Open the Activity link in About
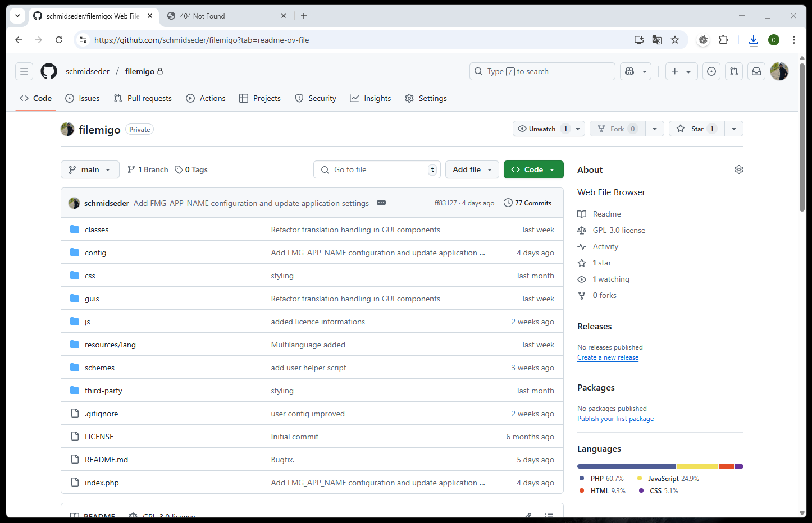This screenshot has height=523, width=812. click(x=605, y=246)
